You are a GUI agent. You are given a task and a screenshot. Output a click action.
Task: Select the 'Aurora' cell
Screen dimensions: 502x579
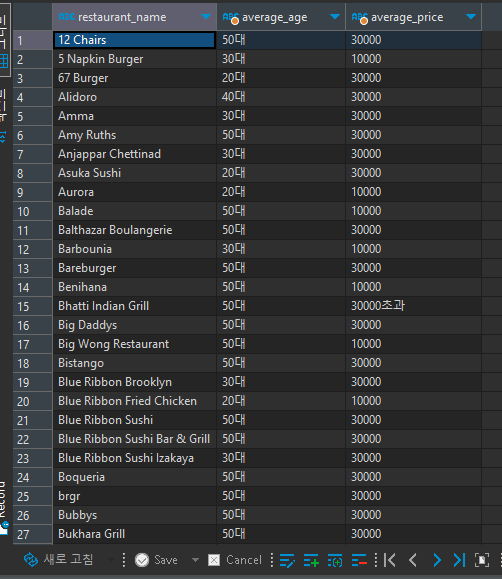(134, 192)
